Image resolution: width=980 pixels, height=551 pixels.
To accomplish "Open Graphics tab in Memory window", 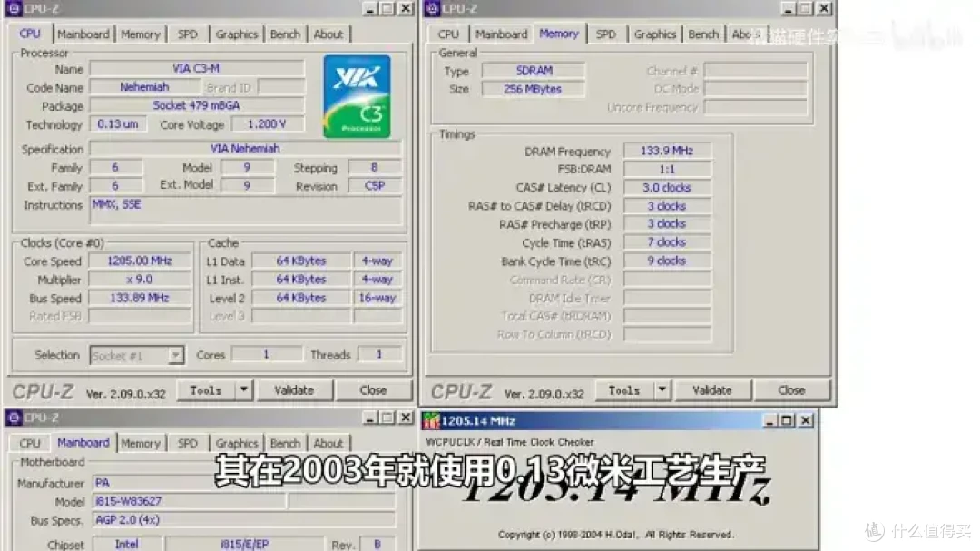I will point(655,34).
